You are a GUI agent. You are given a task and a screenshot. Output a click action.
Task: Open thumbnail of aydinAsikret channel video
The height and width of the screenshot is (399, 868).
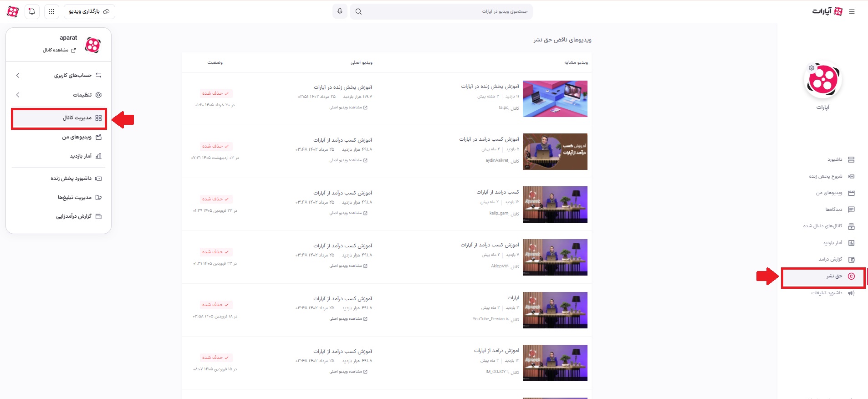pyautogui.click(x=555, y=152)
